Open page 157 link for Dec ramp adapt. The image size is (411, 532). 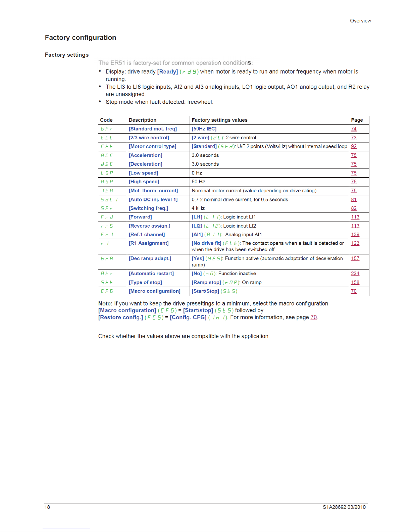tap(355, 258)
